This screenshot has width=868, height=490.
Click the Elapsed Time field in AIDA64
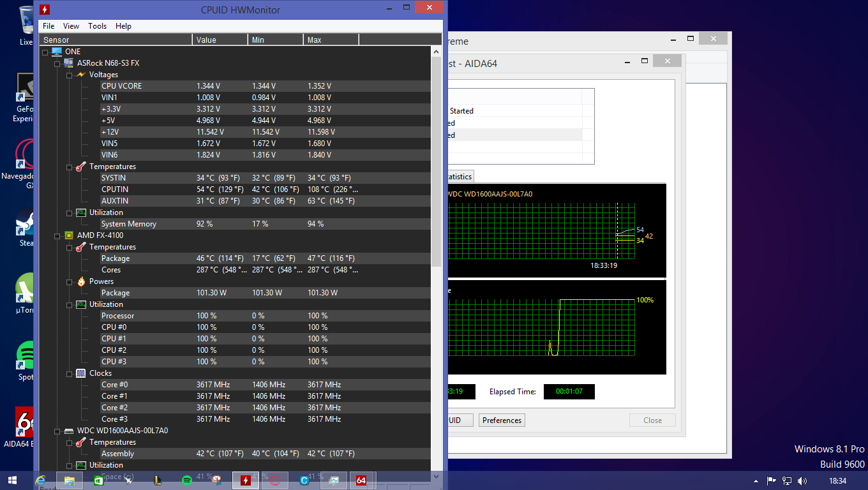[x=569, y=392]
